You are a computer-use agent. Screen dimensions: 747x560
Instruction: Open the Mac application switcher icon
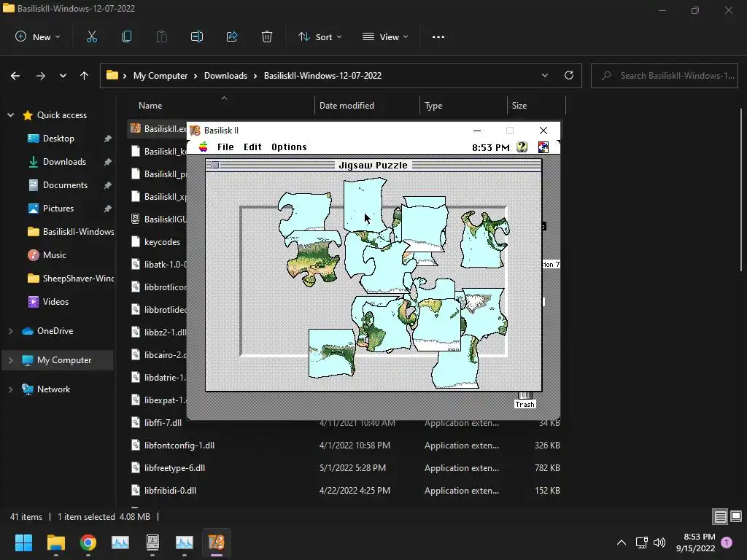[x=543, y=147]
